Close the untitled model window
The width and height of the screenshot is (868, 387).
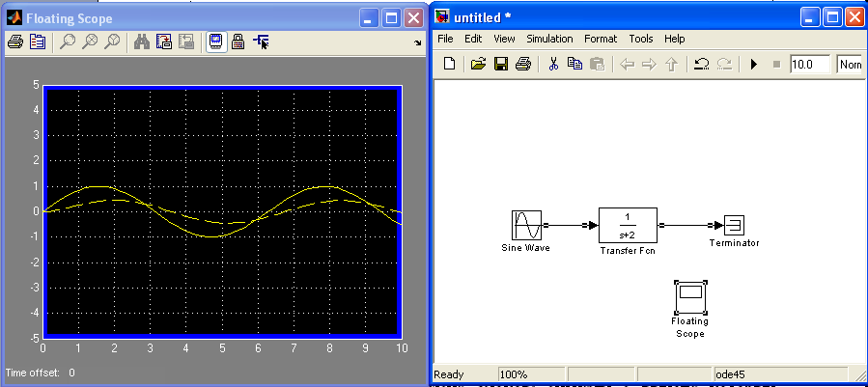coord(855,18)
